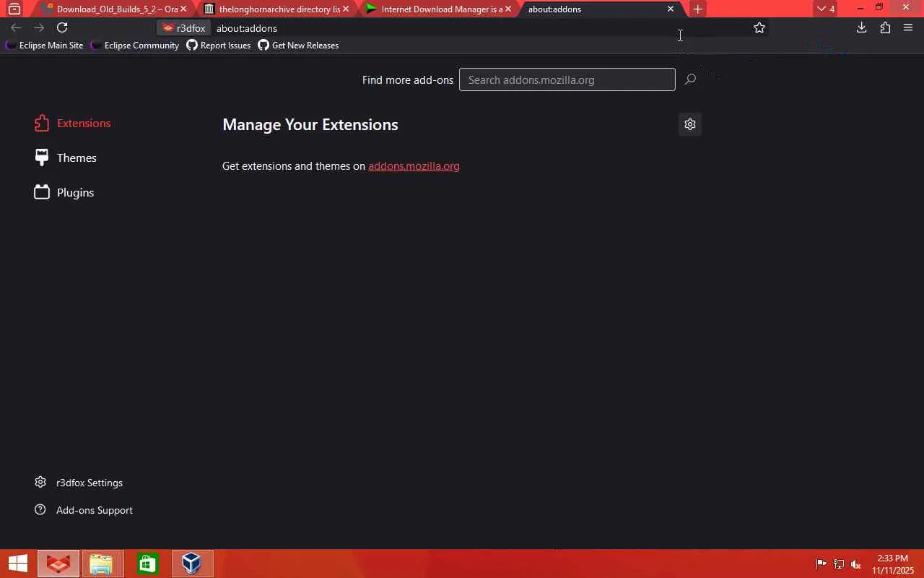
Task: Select Themes in the sidebar
Action: coord(65,158)
